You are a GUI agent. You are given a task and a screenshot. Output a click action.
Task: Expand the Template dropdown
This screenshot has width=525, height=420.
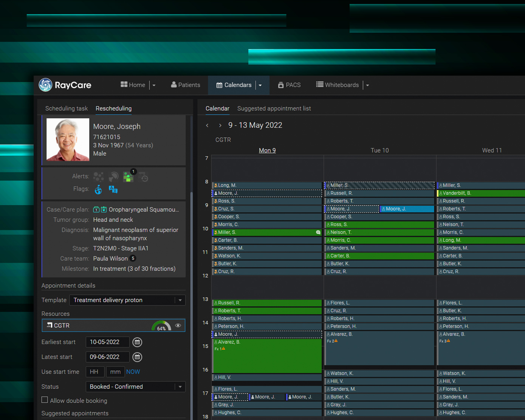180,300
